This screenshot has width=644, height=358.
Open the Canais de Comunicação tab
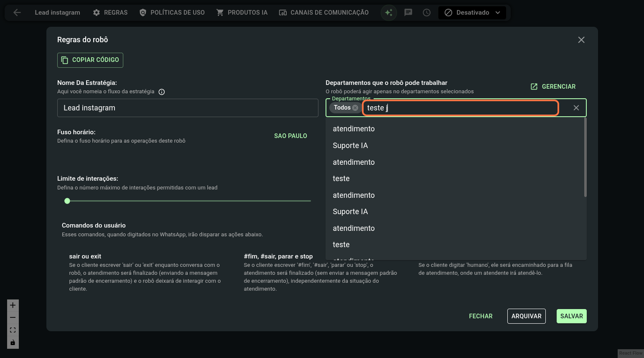pos(324,13)
